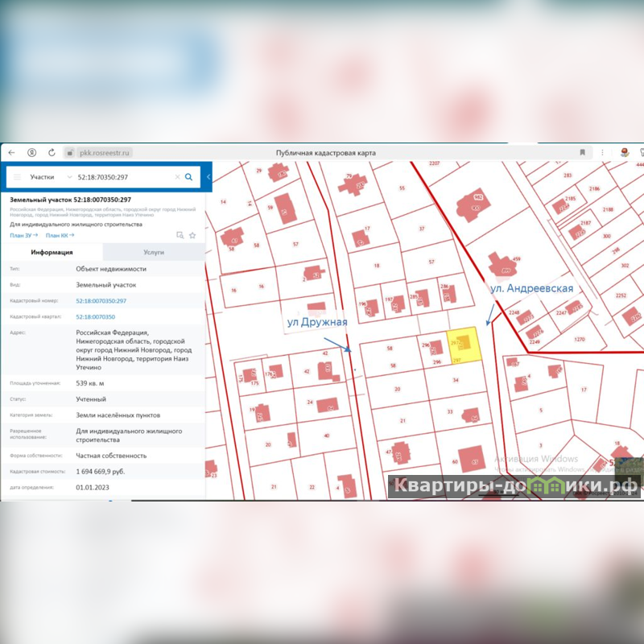The width and height of the screenshot is (644, 644).
Task: Reload the page with the refresh icon
Action: 52,152
